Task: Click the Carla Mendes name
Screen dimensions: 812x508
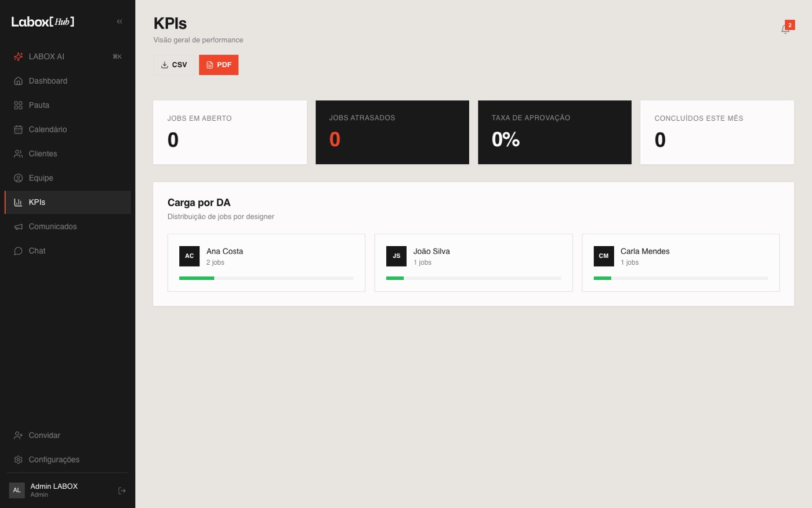Action: [x=645, y=251]
